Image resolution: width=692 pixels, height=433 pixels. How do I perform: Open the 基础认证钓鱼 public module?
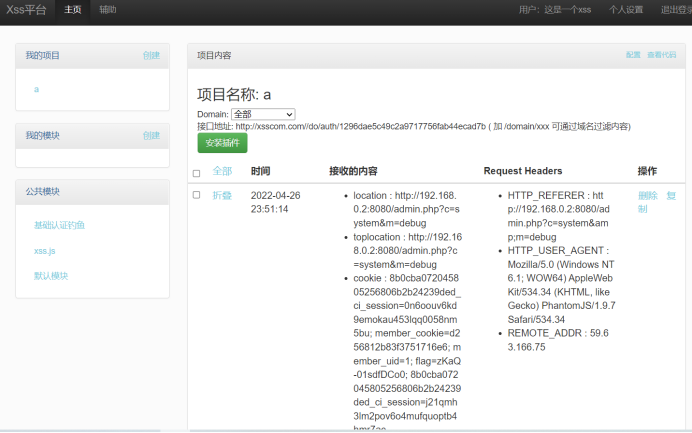59,225
